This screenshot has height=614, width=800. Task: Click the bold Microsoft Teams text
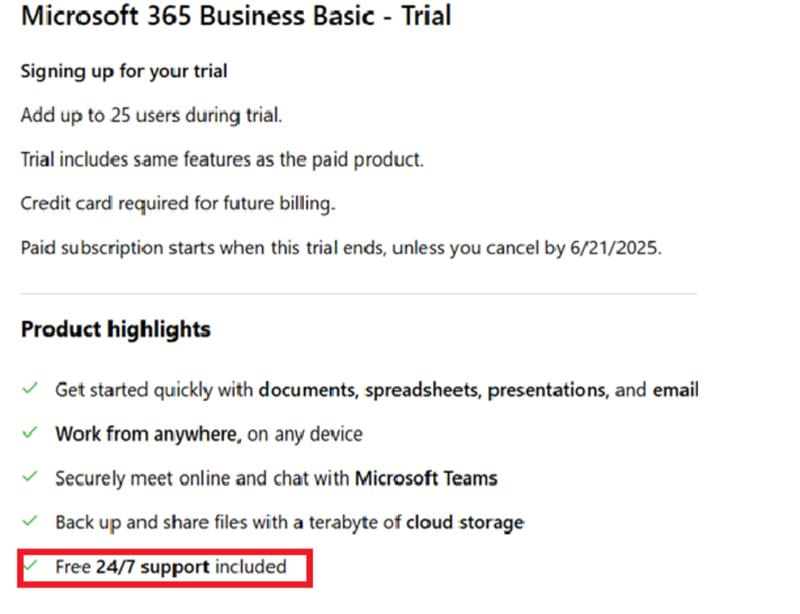(426, 478)
